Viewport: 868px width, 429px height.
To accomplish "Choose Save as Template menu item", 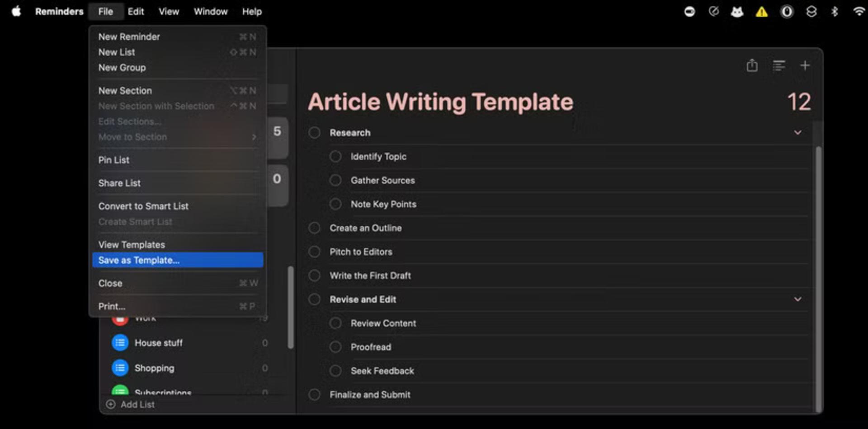I will [178, 260].
